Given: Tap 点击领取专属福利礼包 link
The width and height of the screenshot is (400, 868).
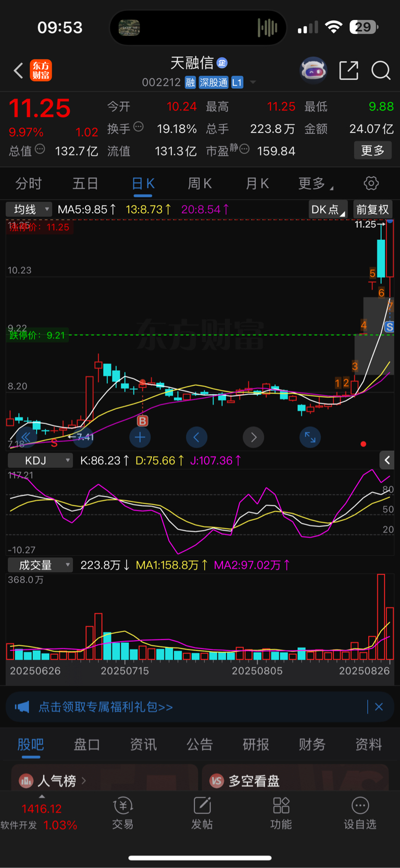Looking at the screenshot, I should pyautogui.click(x=106, y=707).
